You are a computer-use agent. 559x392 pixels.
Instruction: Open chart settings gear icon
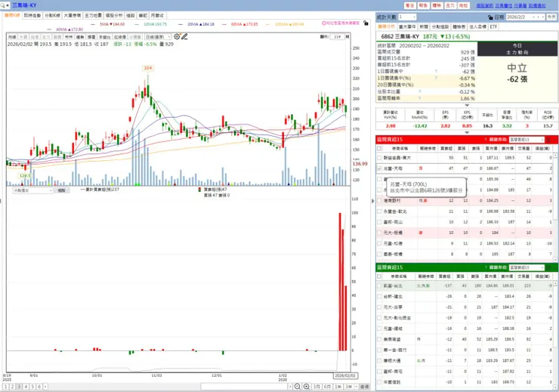coord(177,36)
